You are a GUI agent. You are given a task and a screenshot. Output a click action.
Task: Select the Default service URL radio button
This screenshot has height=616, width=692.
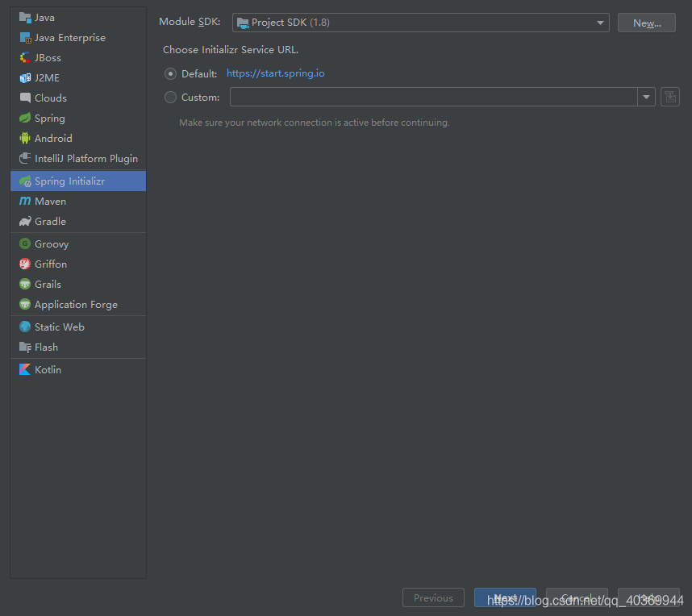(170, 73)
